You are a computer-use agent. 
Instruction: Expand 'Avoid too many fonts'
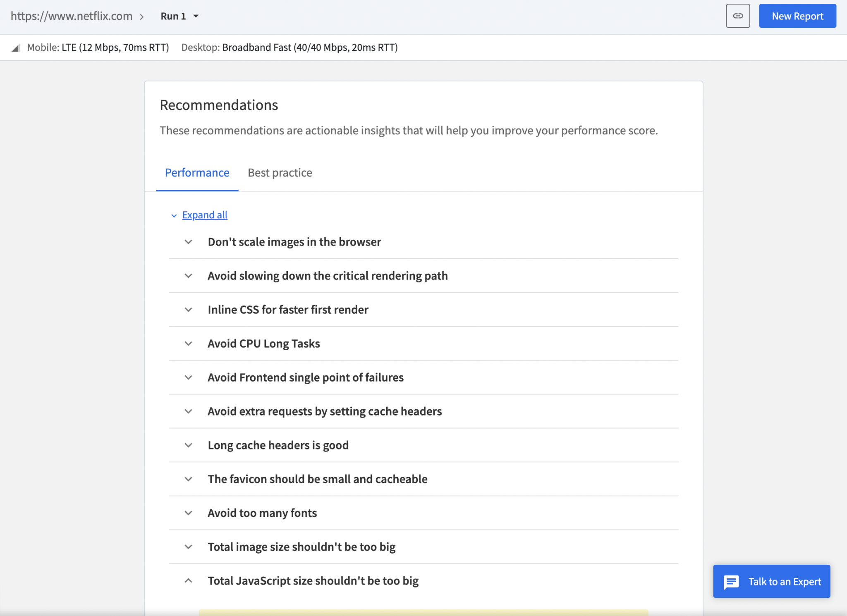(x=189, y=513)
